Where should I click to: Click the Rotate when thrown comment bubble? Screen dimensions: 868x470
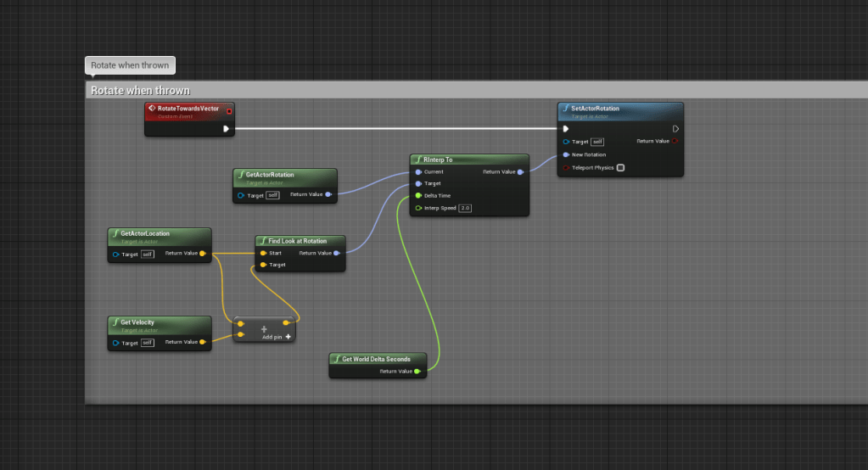tap(130, 65)
